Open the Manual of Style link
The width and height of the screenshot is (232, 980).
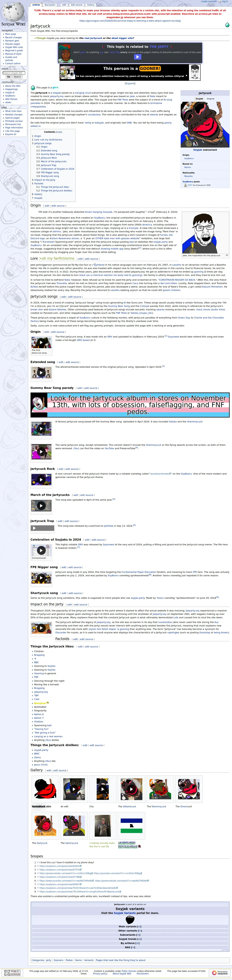click(13, 54)
